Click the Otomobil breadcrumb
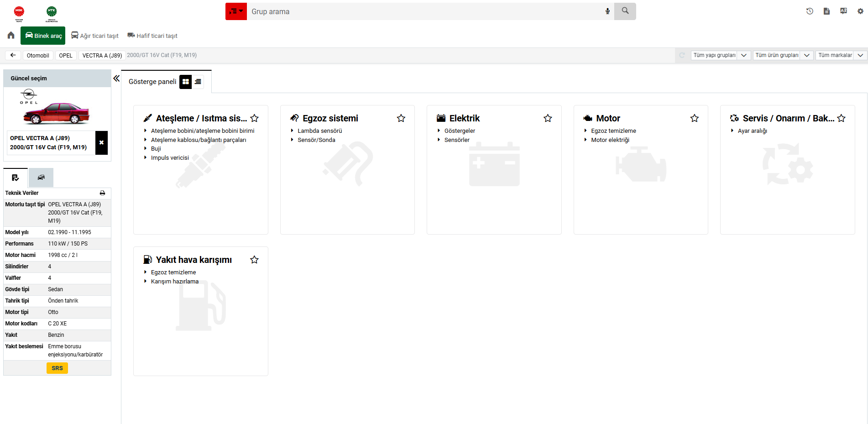This screenshot has width=868, height=424. (38, 55)
